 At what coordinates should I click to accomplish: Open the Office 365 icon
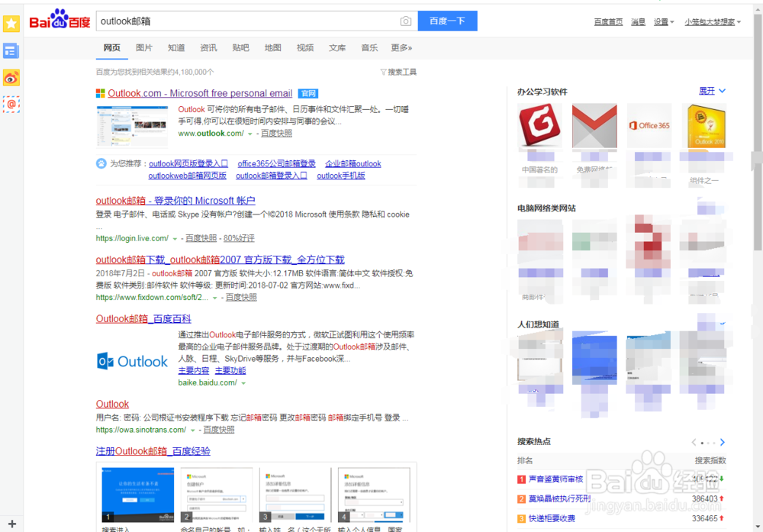[x=649, y=126]
